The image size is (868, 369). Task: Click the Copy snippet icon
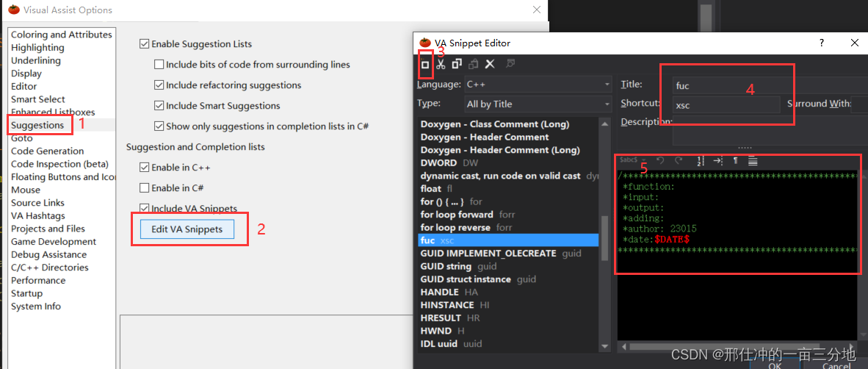(457, 64)
